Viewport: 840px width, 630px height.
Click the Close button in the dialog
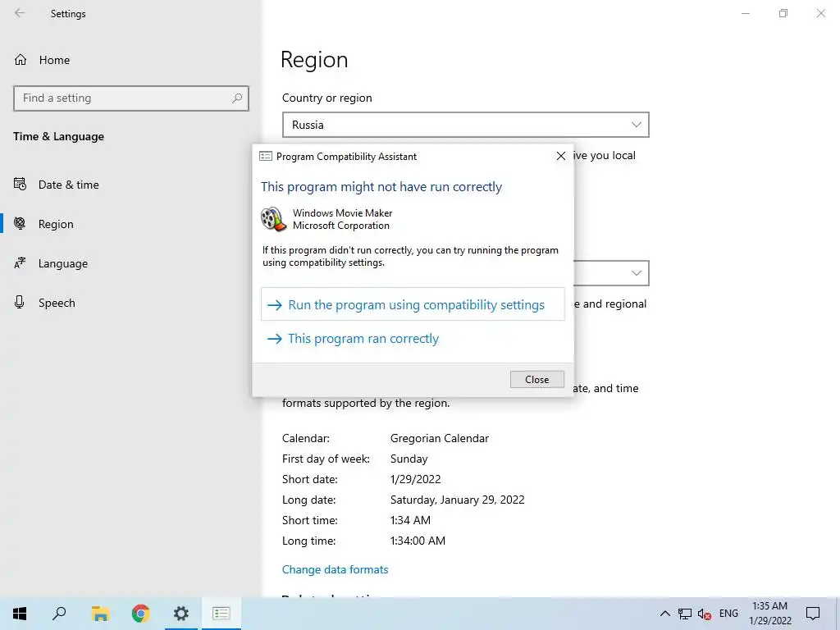pyautogui.click(x=536, y=379)
